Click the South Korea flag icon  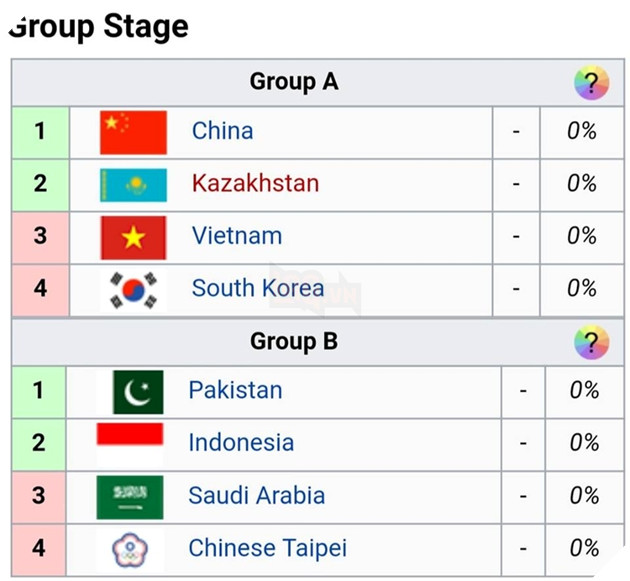pos(133,290)
